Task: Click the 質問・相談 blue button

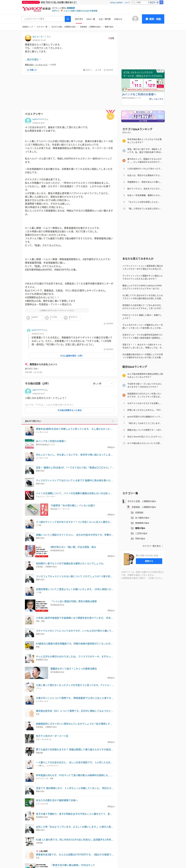Action: pos(153,19)
